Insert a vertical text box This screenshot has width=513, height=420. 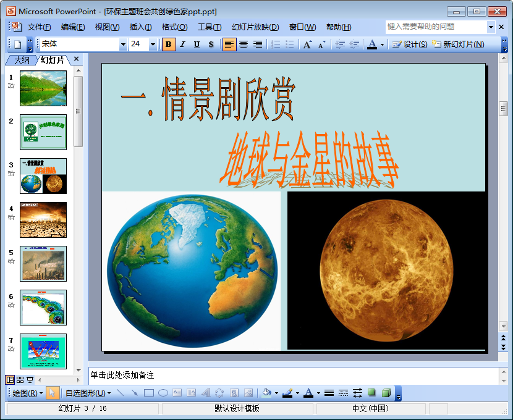click(x=191, y=393)
